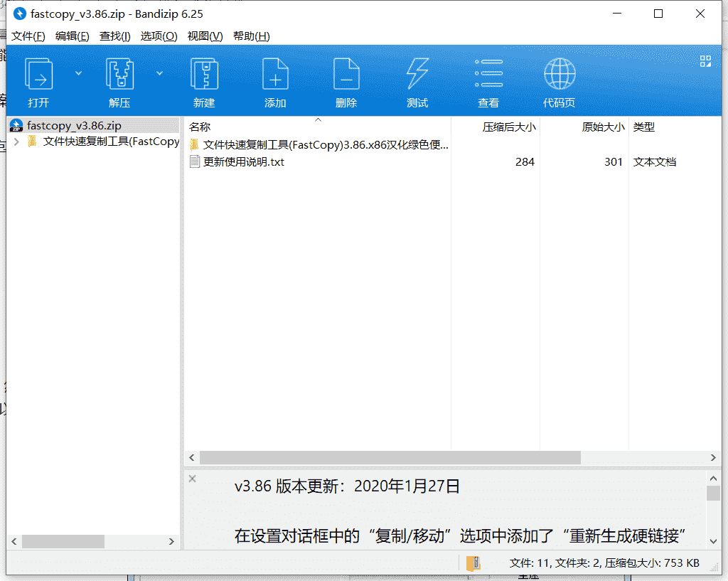728x581 pixels.
Task: Click the original size value 301
Action: point(614,161)
